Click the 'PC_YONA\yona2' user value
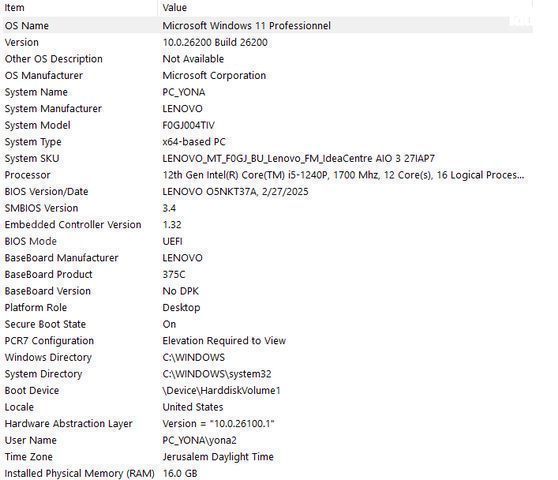 tap(199, 440)
